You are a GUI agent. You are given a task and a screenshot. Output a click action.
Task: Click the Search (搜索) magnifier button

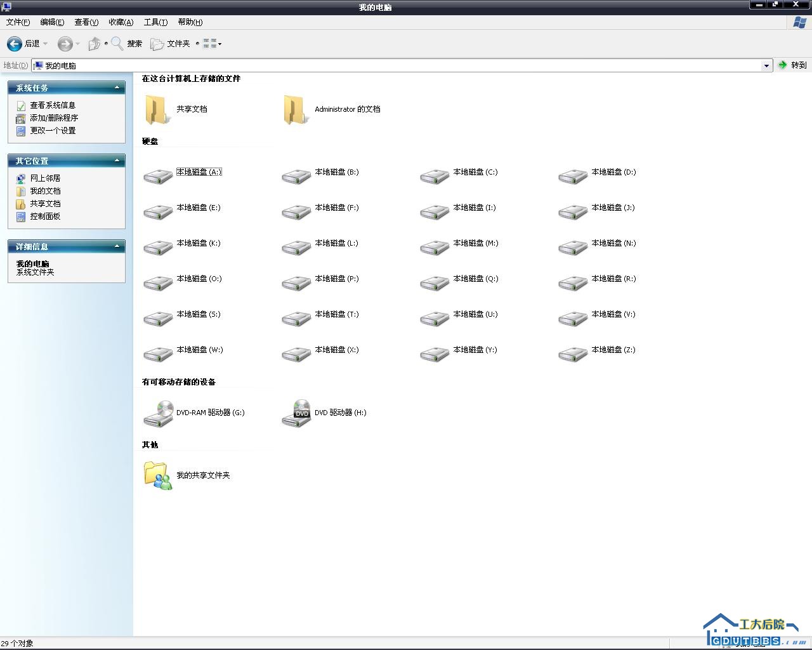tap(126, 44)
